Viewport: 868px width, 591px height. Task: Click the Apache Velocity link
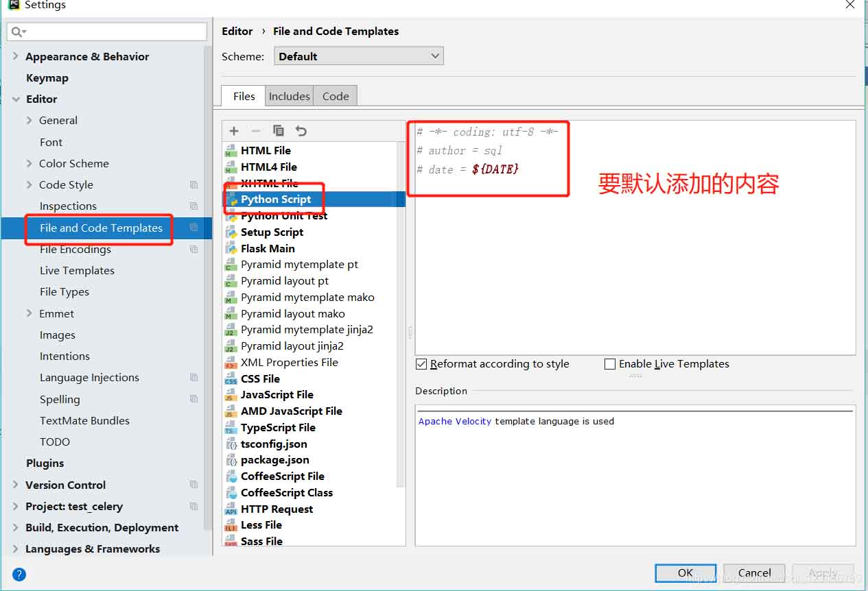pos(455,421)
